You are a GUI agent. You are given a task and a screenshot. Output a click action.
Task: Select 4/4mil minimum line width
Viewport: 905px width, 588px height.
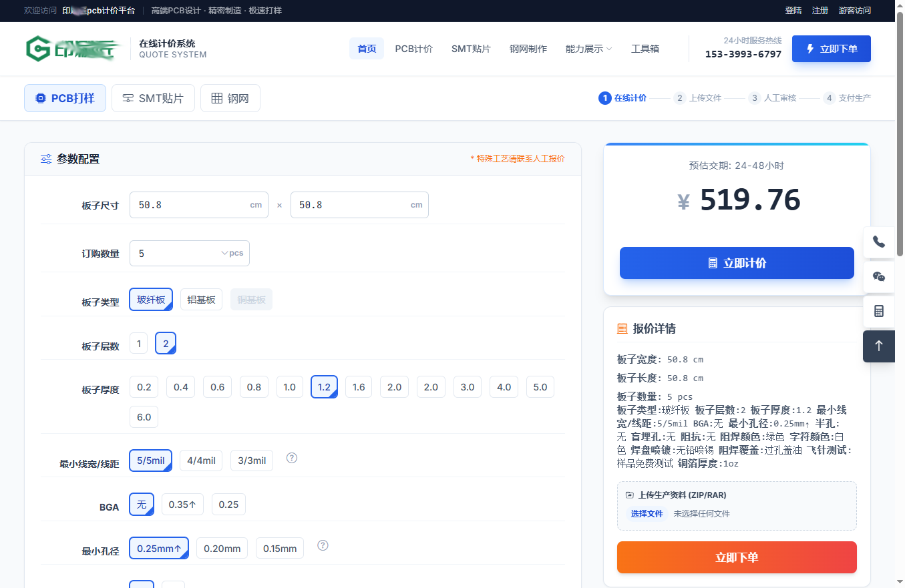coord(201,461)
